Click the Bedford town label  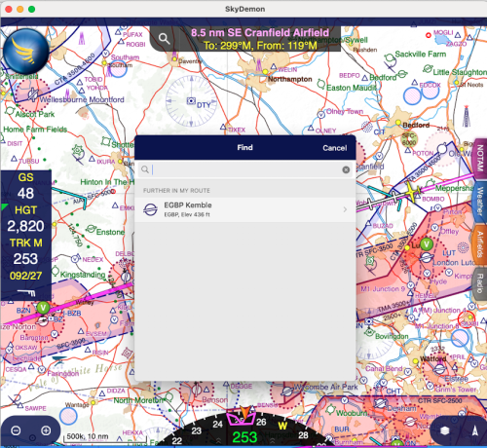416,125
